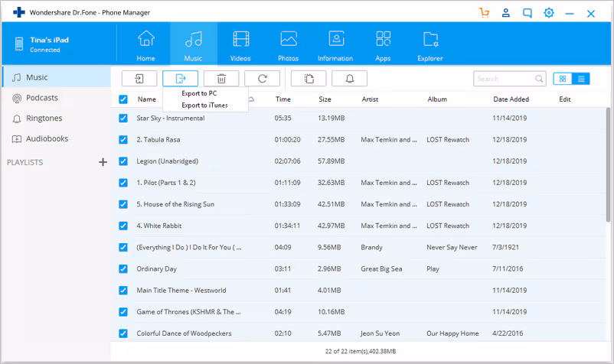Click the search magnifier icon

tap(539, 79)
